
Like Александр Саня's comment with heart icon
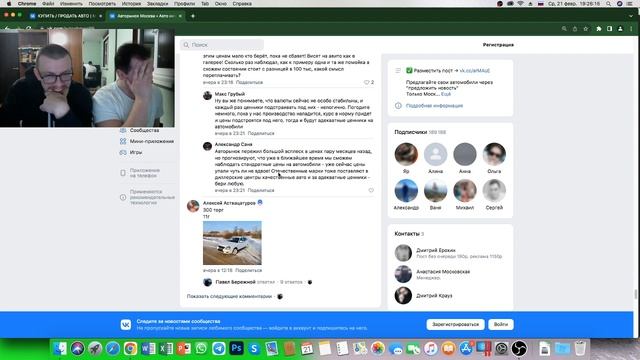[371, 190]
